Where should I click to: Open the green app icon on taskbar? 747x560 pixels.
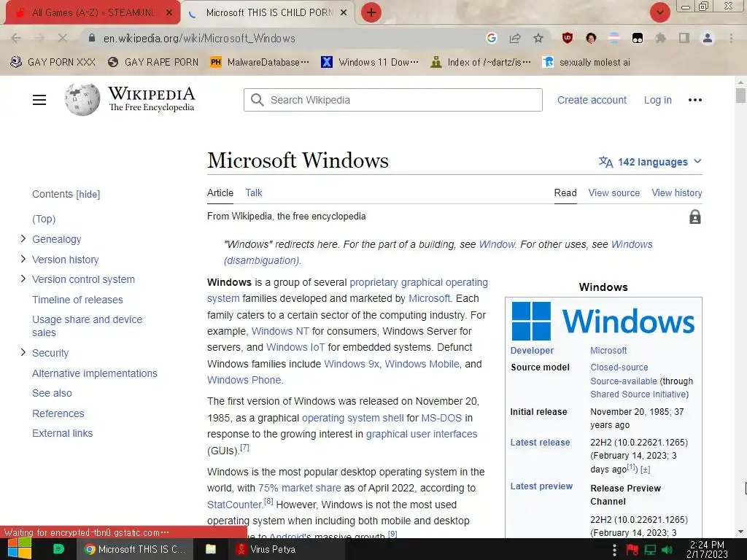[58, 549]
